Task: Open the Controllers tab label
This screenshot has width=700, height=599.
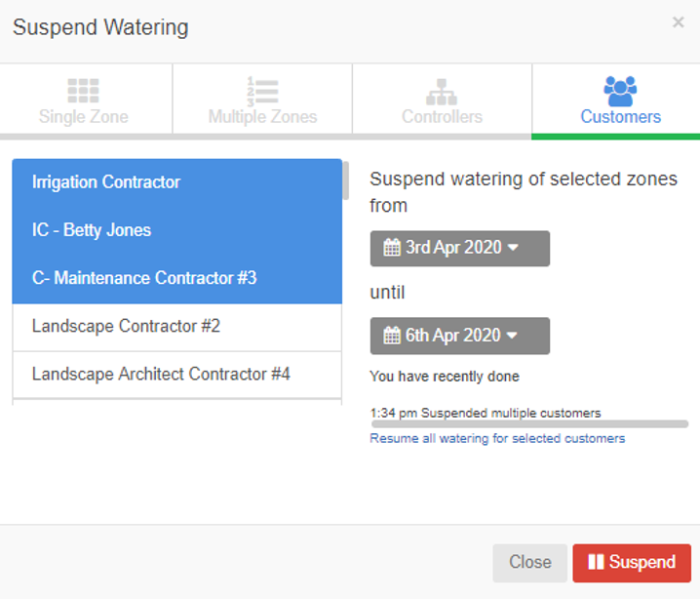Action: [x=442, y=117]
